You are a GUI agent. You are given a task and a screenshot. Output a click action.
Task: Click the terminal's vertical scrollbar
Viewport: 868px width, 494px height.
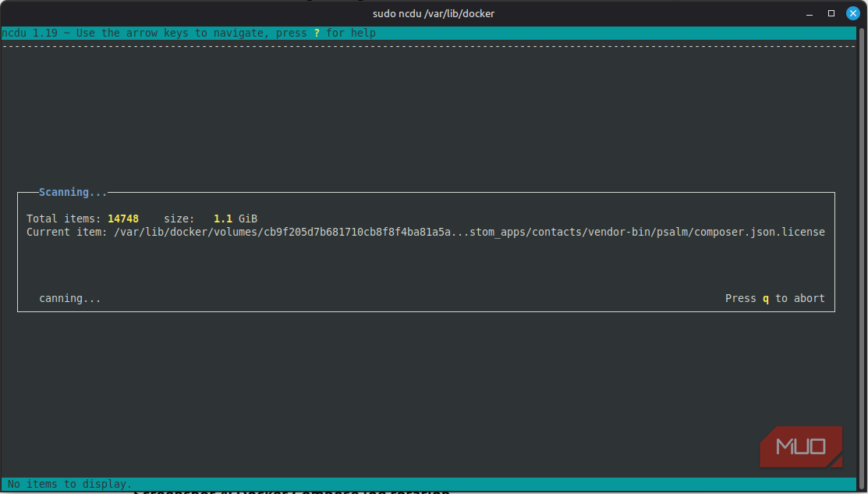(x=861, y=258)
